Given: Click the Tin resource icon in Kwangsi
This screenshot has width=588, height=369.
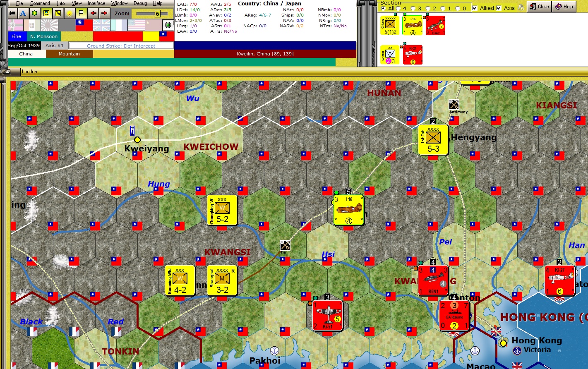Looking at the screenshot, I should coord(285,245).
